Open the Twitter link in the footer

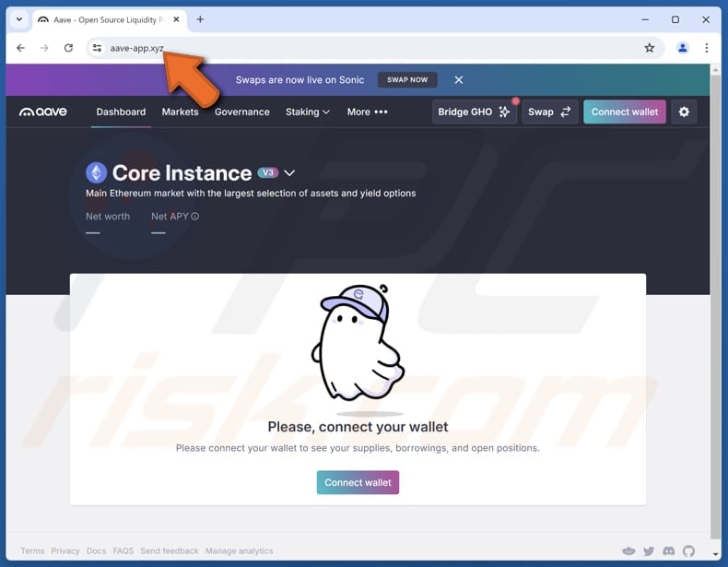(649, 551)
